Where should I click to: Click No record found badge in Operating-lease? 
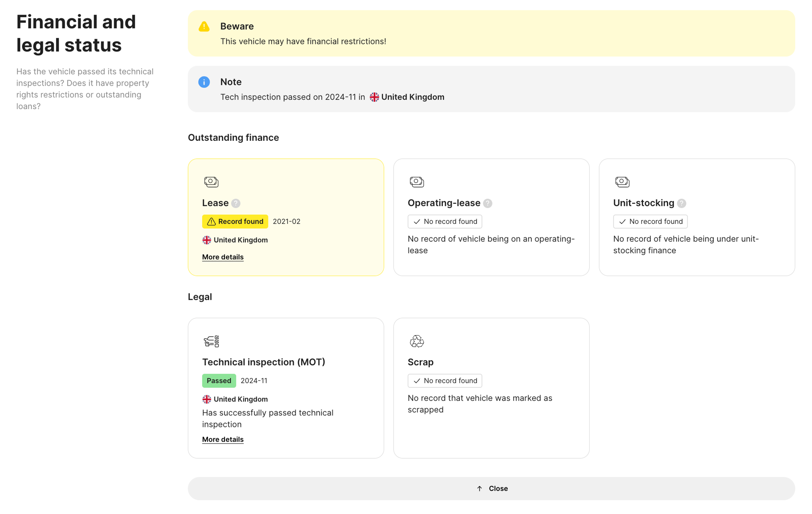tap(444, 222)
